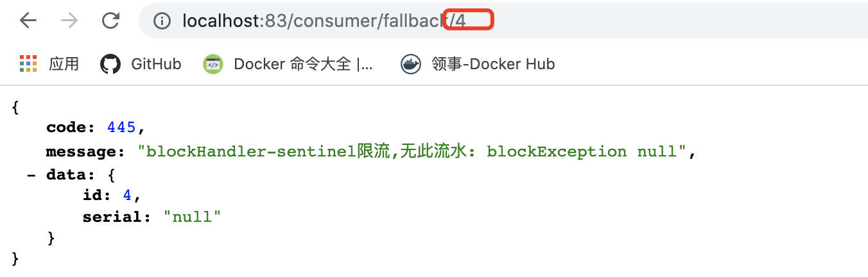Open the 领事-Docker Hub bookmark text
The image size is (868, 277).
coord(493,64)
